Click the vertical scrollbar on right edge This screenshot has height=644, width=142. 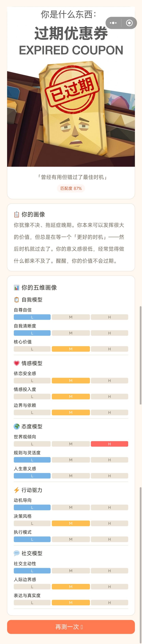[x=140, y=355]
